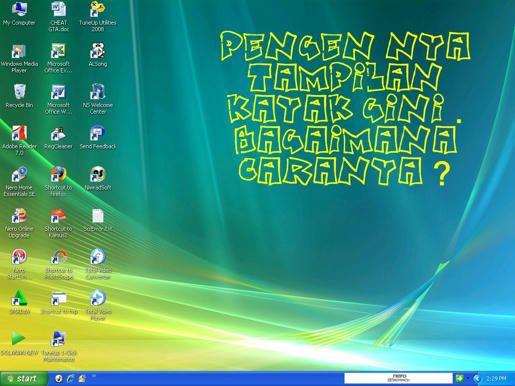
Task: Launch the Total Video Player shortcut
Action: point(98,305)
